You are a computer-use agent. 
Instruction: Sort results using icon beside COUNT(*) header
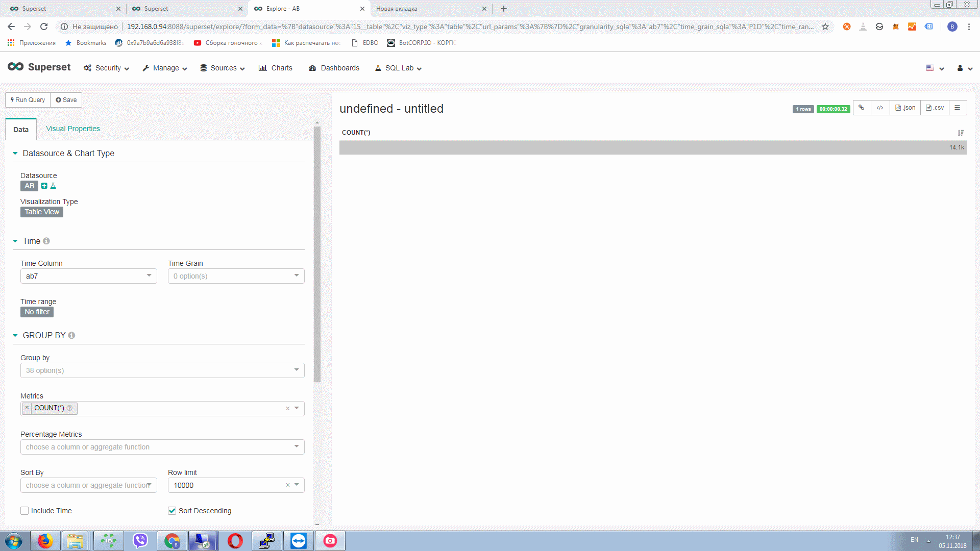[x=961, y=133]
